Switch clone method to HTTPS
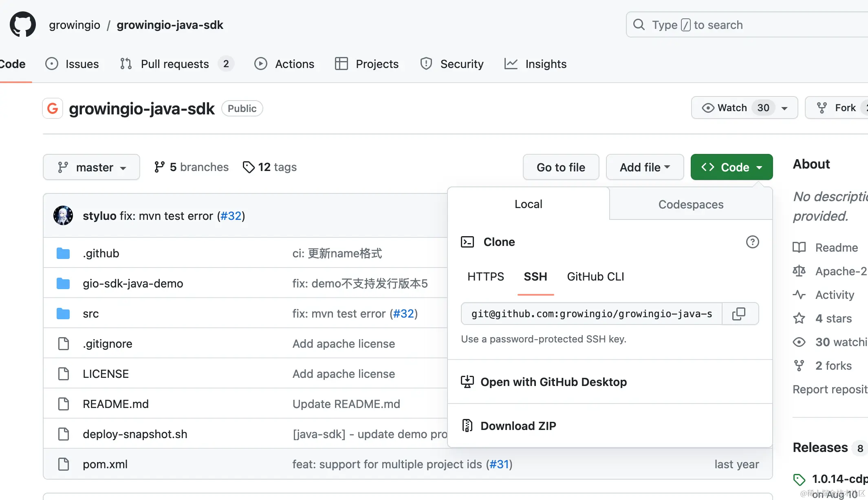This screenshot has width=868, height=500. pyautogui.click(x=485, y=276)
